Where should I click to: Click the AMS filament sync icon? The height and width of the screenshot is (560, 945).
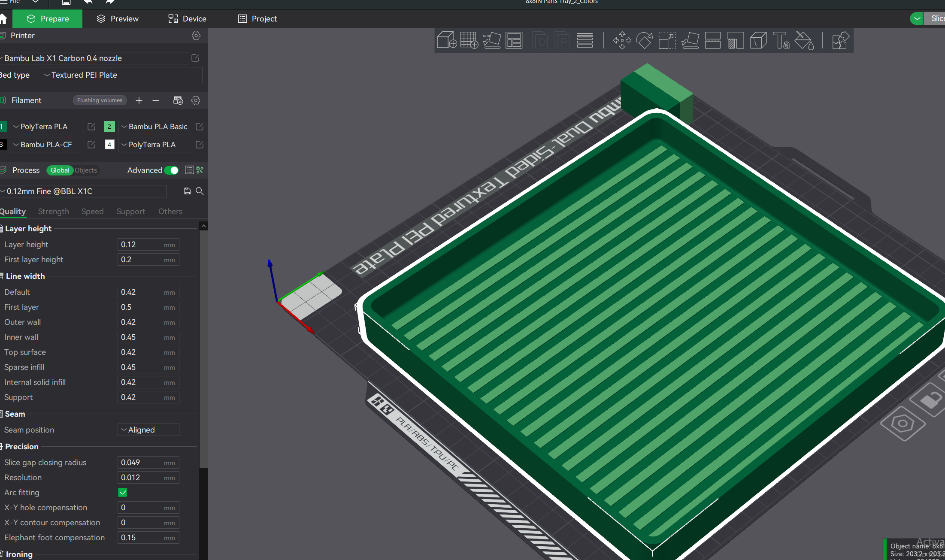point(178,100)
